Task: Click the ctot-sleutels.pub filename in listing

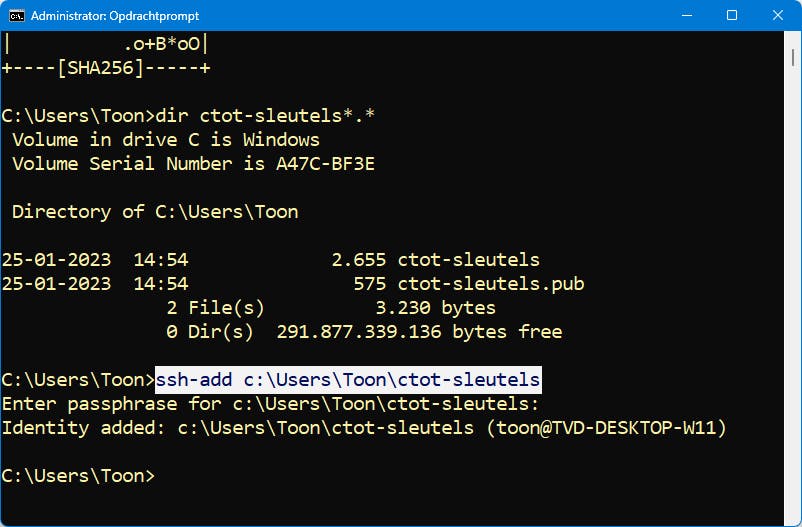Action: click(490, 284)
